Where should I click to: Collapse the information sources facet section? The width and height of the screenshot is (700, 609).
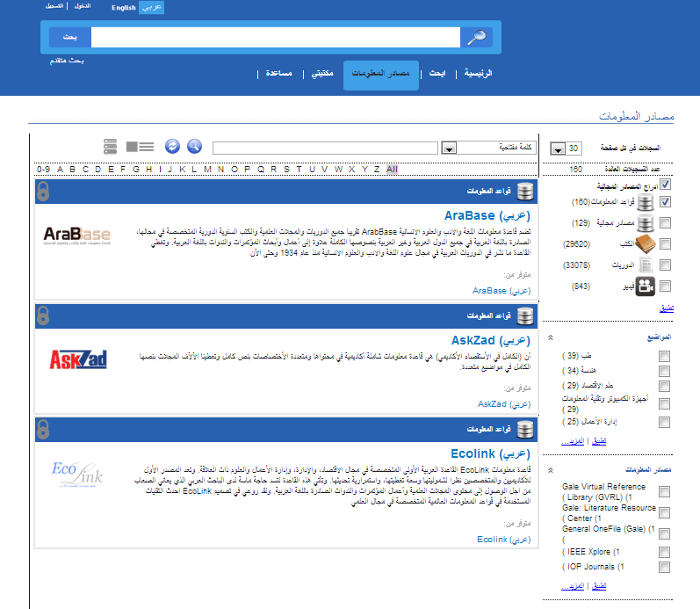[x=551, y=470]
